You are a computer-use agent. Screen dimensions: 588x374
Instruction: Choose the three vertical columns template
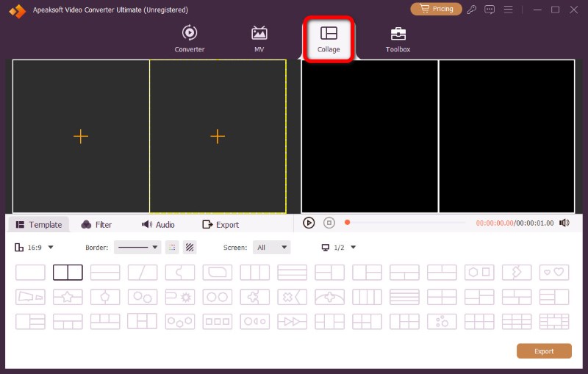click(255, 273)
